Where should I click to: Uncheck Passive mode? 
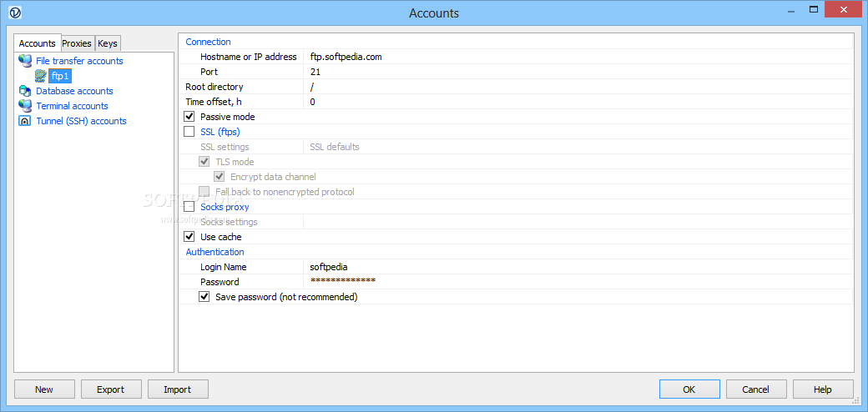tap(189, 117)
